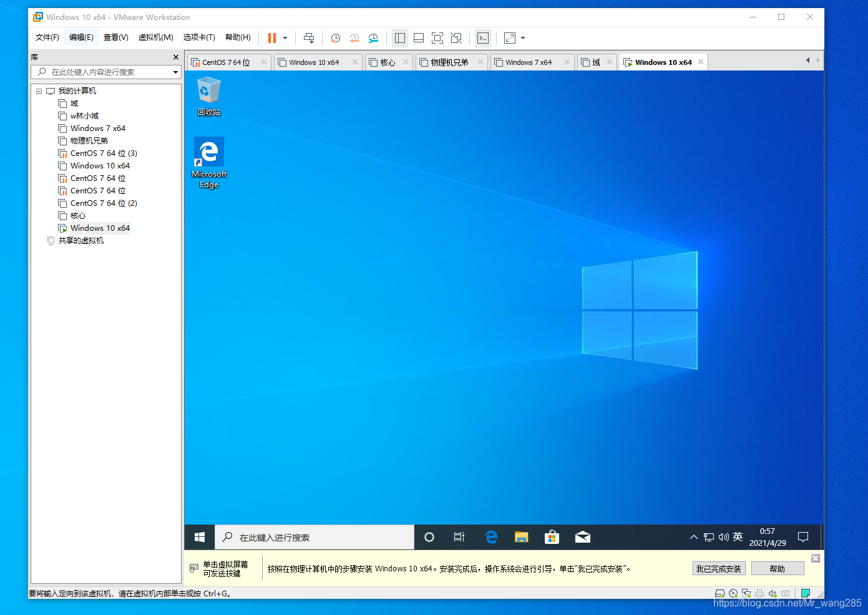
Task: Click the CD/DVD device status icon
Action: coord(733,593)
